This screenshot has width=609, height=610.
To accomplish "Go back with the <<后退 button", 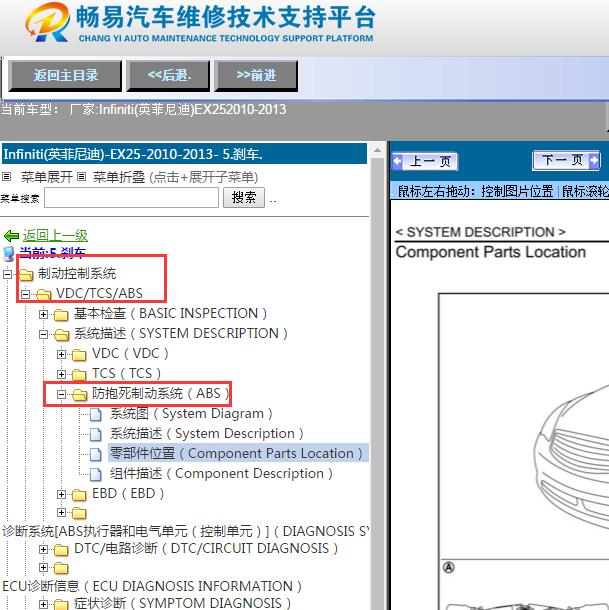I will (x=168, y=75).
